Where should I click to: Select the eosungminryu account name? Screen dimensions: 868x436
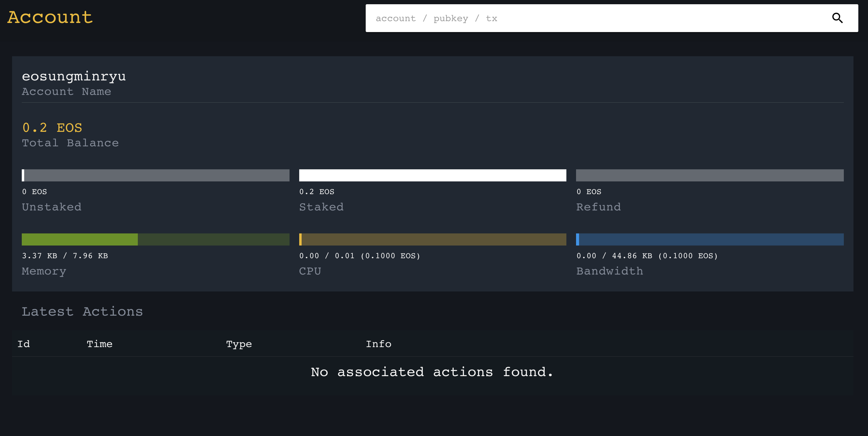[x=74, y=76]
